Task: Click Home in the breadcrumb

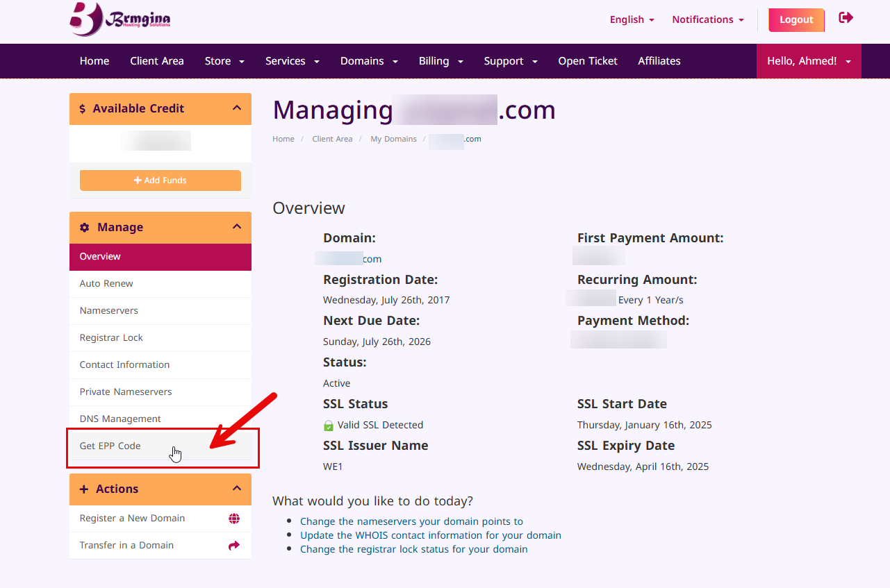Action: [283, 139]
